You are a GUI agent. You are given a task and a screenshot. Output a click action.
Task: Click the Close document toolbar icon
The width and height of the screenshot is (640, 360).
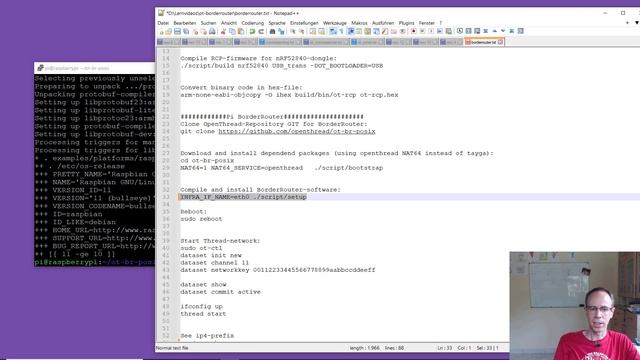tap(195, 31)
